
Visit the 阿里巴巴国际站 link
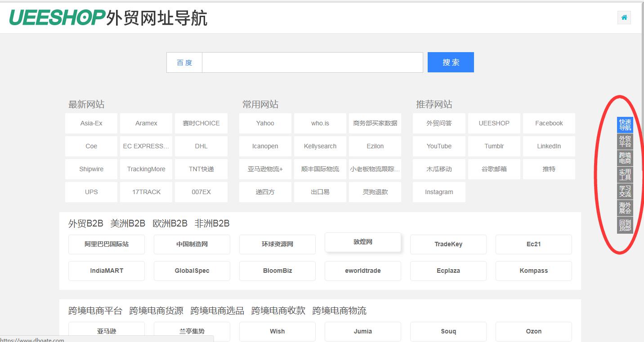(x=106, y=244)
